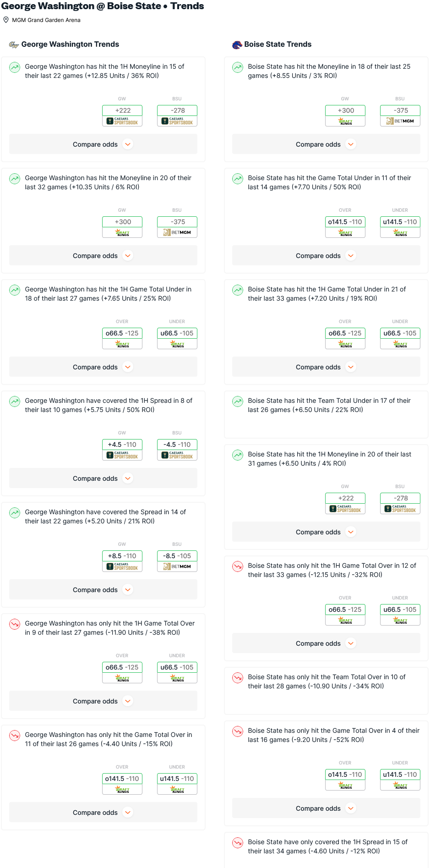Choose o66.5 -125 in GW 1H Total Under card
Image resolution: width=430 pixels, height=868 pixels.
coord(122,333)
